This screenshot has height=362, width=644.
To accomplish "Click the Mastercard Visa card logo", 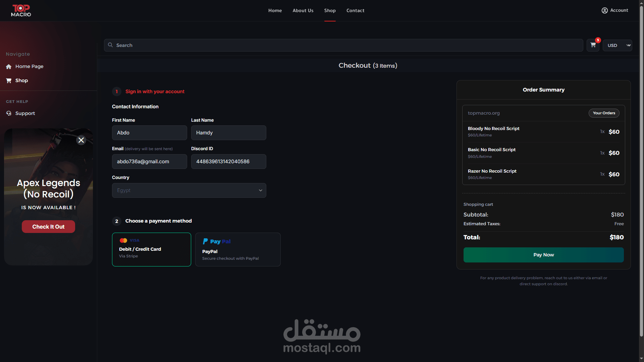I will pyautogui.click(x=129, y=240).
